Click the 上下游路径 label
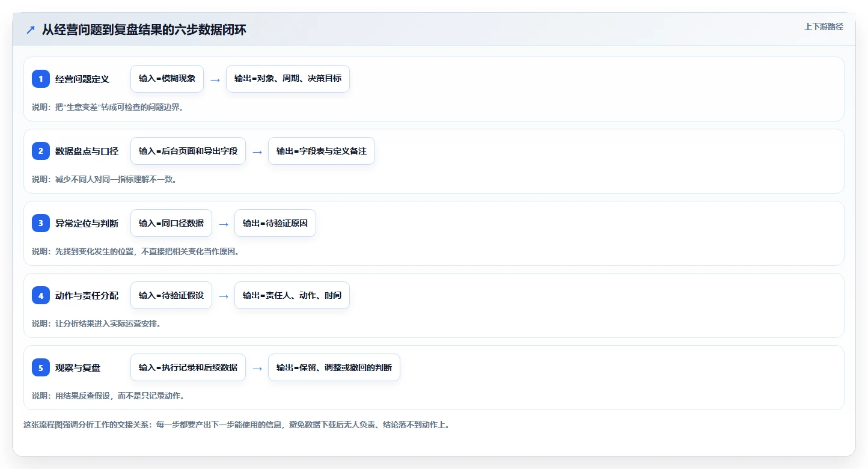The image size is (868, 469). pyautogui.click(x=824, y=26)
